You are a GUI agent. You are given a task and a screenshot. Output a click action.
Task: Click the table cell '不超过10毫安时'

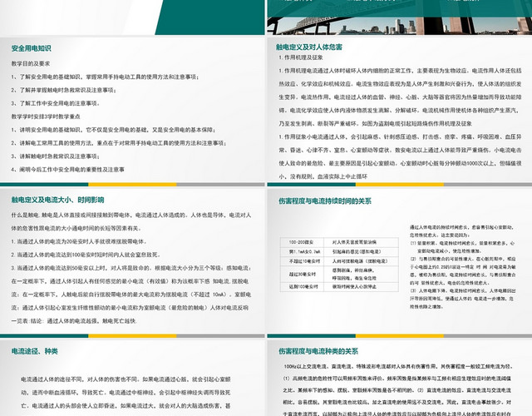click(x=302, y=261)
